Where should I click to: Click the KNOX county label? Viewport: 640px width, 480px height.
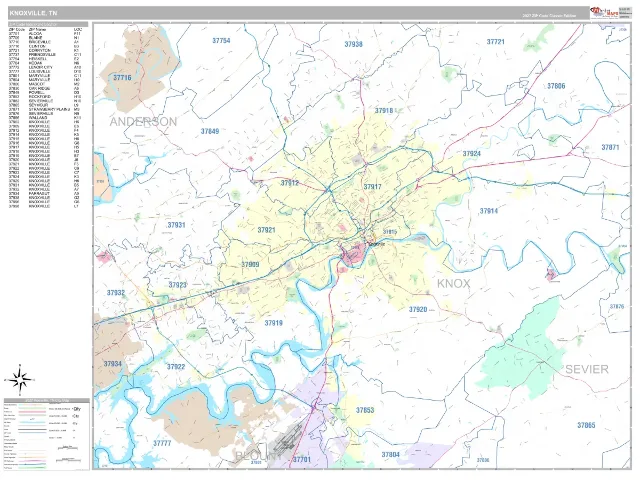[x=453, y=284]
